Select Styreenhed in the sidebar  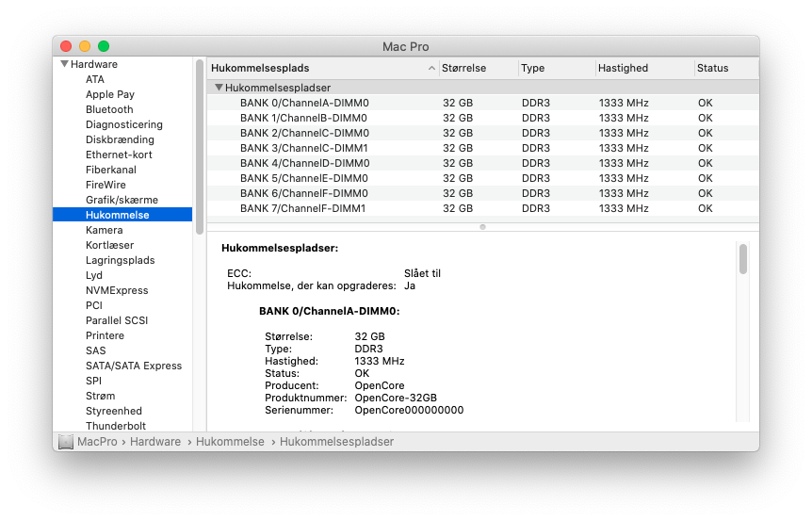pos(114,411)
